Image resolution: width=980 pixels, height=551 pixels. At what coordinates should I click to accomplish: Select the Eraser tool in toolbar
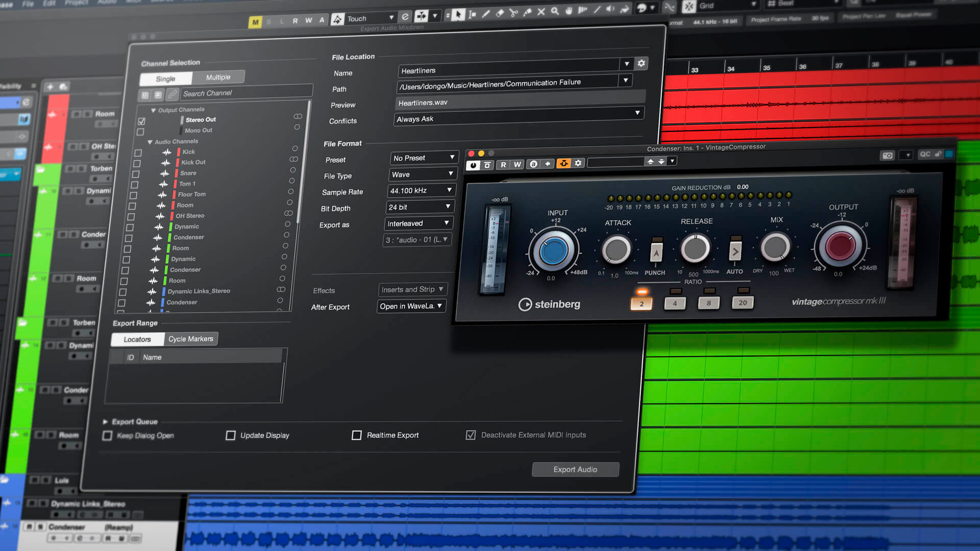tap(500, 14)
